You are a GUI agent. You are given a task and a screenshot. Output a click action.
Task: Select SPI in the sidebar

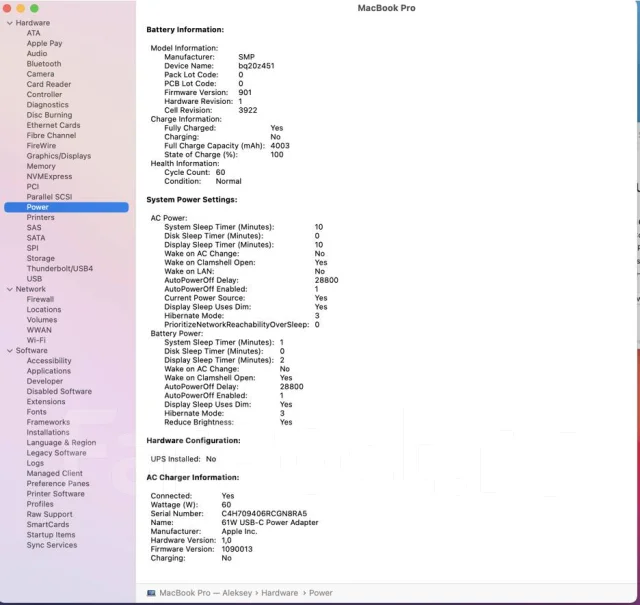(x=32, y=248)
